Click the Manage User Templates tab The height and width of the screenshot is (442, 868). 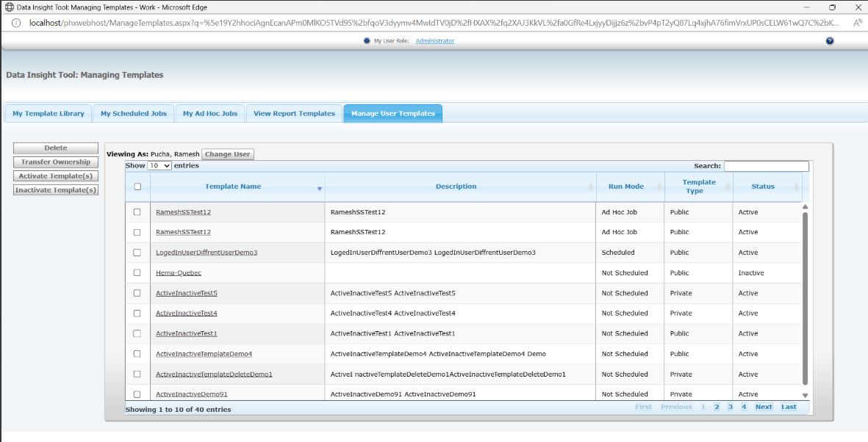(393, 113)
